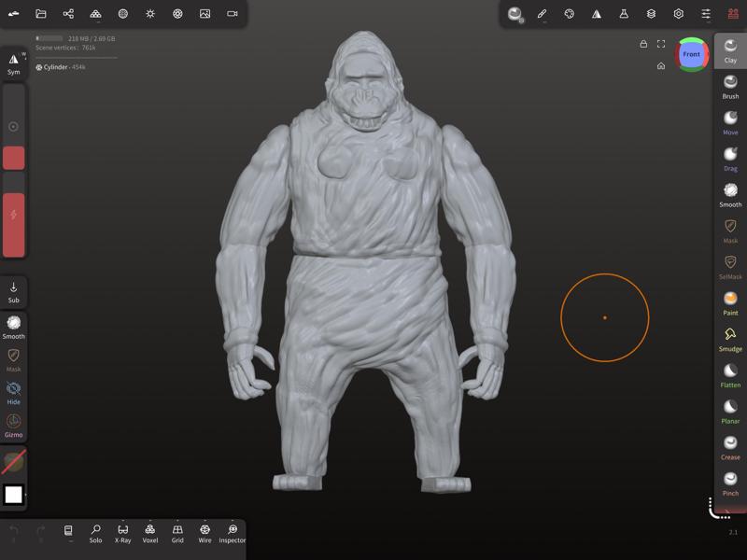Open the lighting settings menu

pyautogui.click(x=150, y=14)
